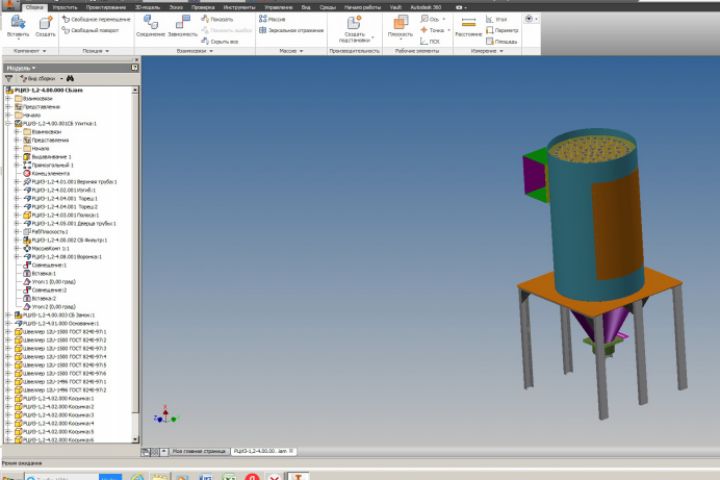Open the Вид сборки dropdown in browser

tap(62, 79)
